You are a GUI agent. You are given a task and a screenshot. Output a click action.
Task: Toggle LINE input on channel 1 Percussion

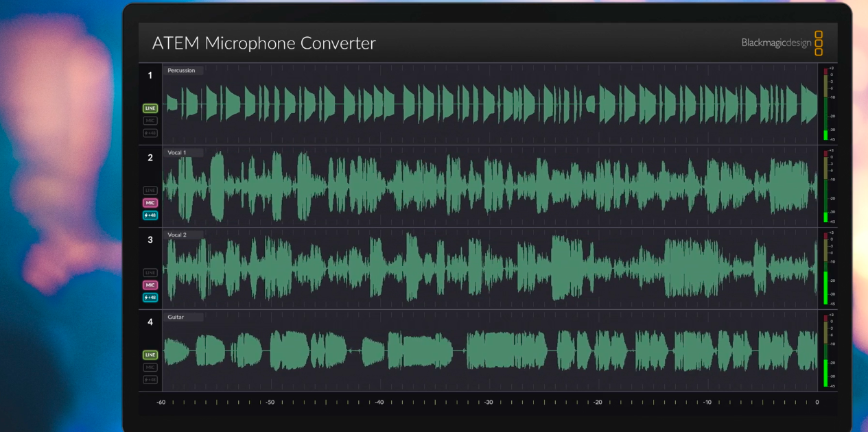150,108
